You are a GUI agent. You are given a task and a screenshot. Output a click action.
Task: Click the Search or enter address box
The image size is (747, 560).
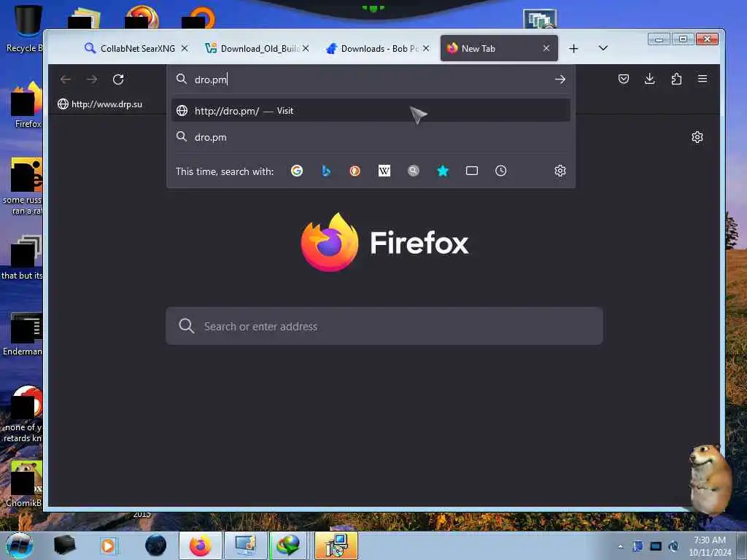pyautogui.click(x=384, y=326)
